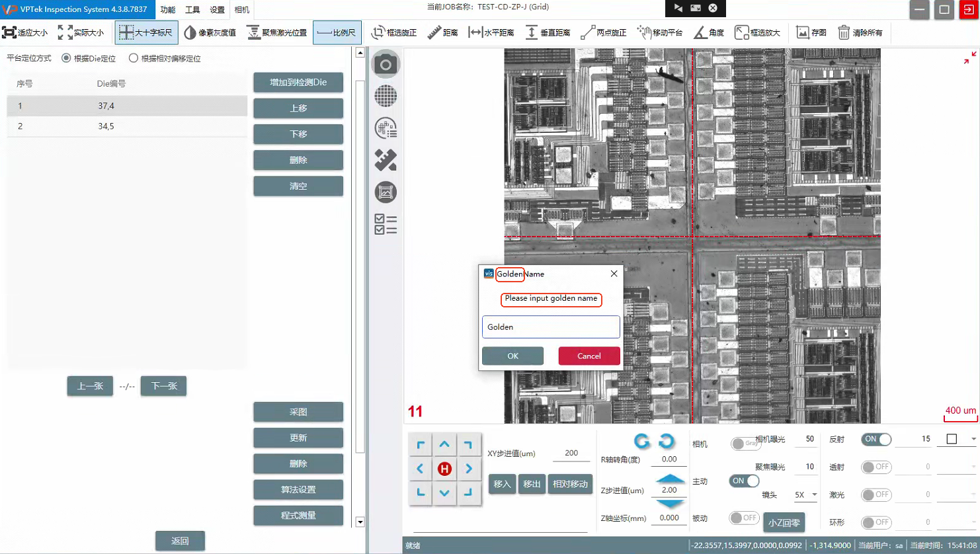The image size is (980, 554).
Task: Toggle the 主动 active focus switch
Action: [744, 481]
